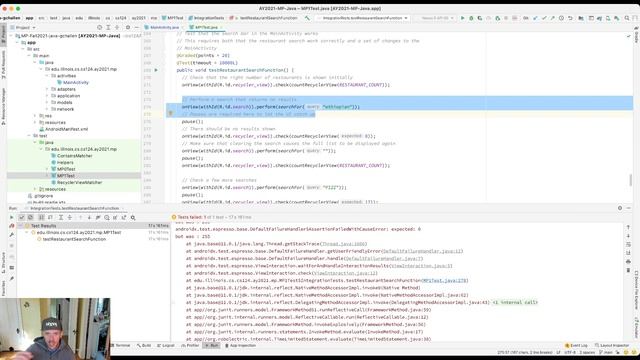Screen dimensions: 640x360
Task: Click the print icon in console toolbar
Action: pos(628,261)
